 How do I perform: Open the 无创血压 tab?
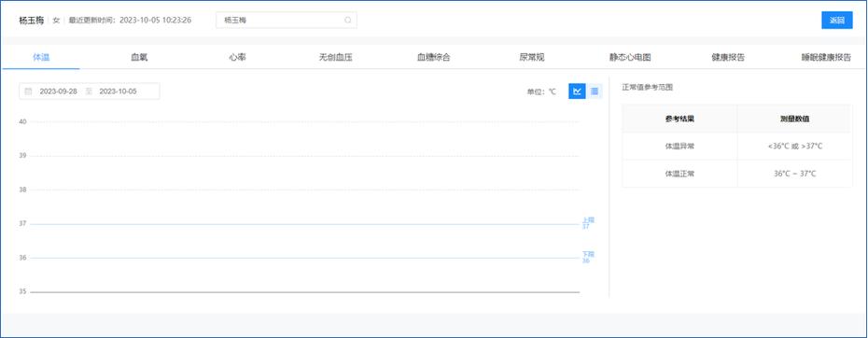tap(335, 57)
